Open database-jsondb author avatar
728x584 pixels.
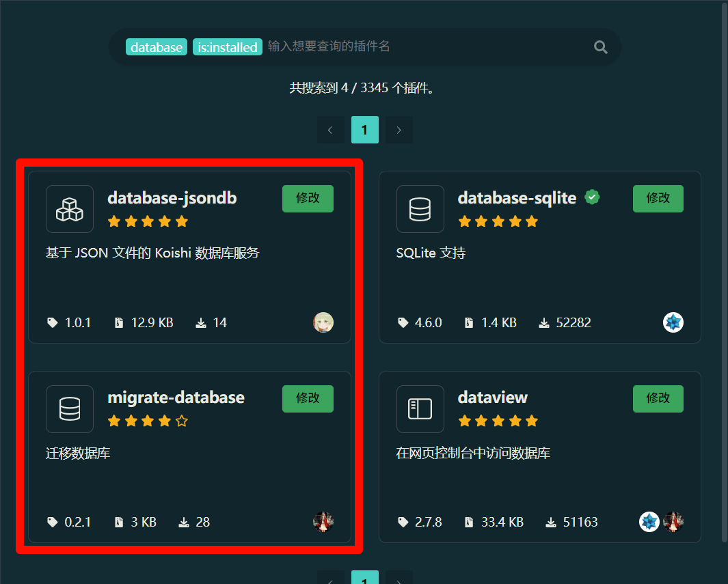point(323,322)
